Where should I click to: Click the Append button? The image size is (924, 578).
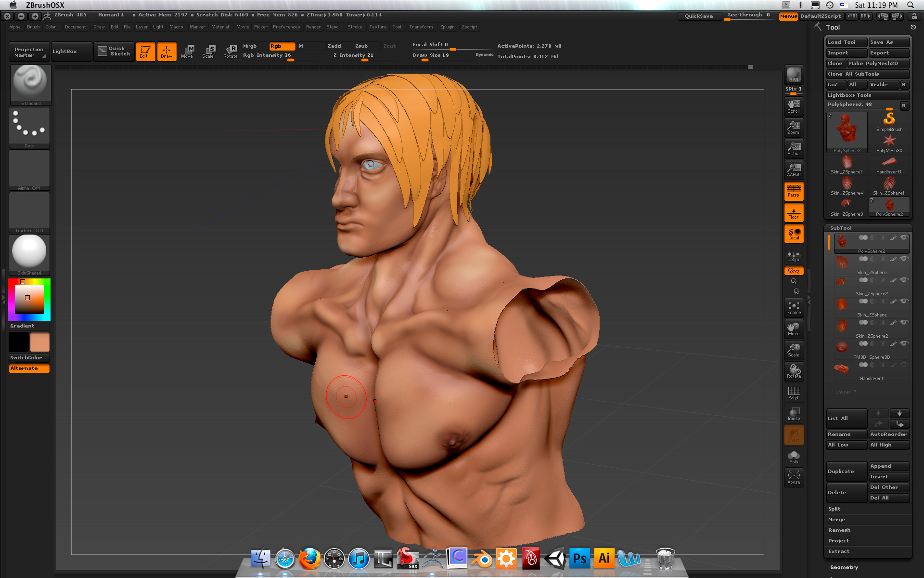889,466
